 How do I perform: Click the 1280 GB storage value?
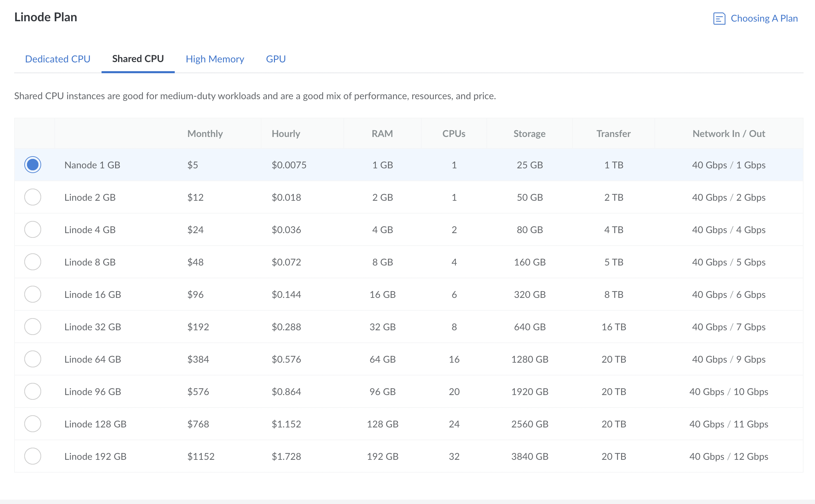tap(530, 359)
